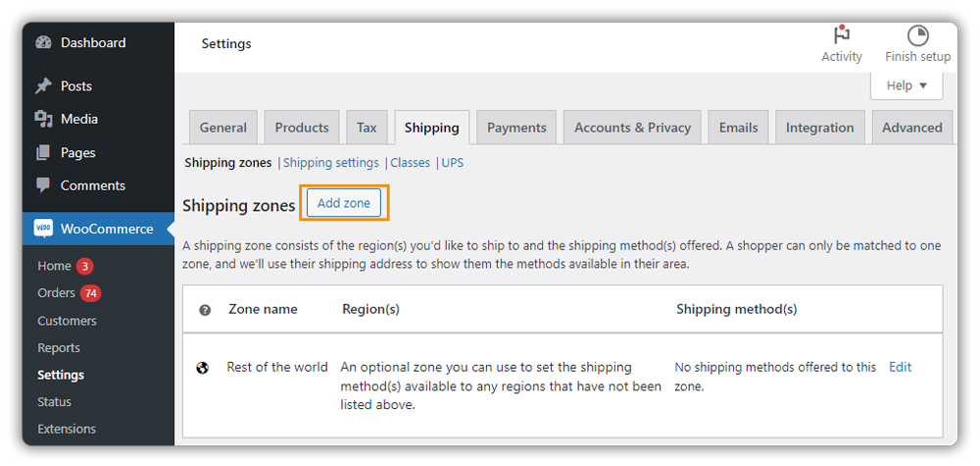Click the red 3 badge next to Home
The image size is (980, 466).
85,267
